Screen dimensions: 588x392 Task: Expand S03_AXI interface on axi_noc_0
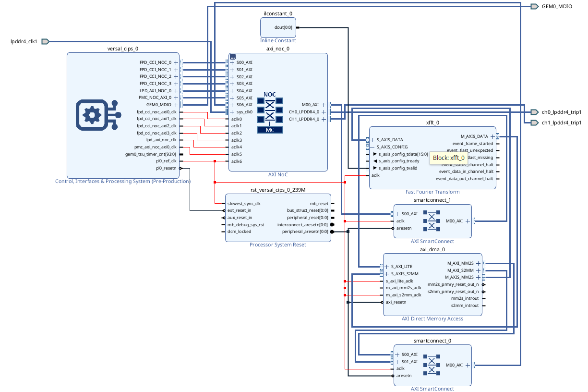pos(232,84)
